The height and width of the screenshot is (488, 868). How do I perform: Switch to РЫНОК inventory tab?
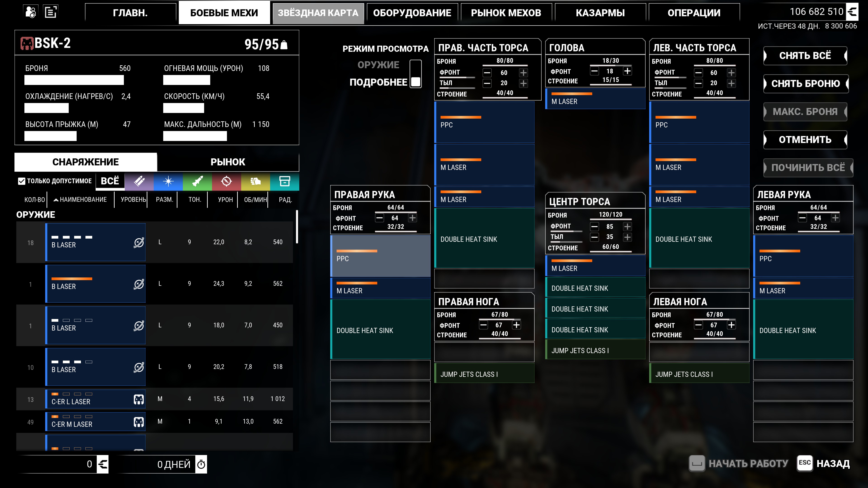tap(228, 162)
